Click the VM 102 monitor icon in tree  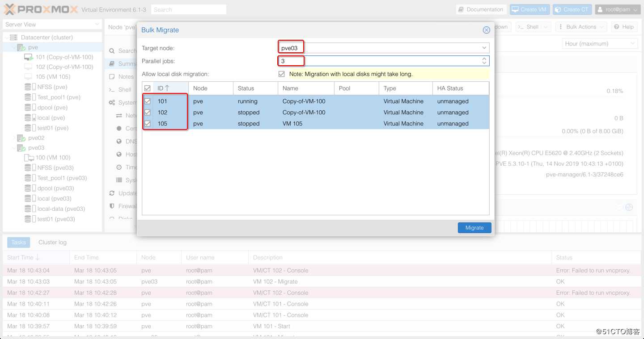(29, 67)
